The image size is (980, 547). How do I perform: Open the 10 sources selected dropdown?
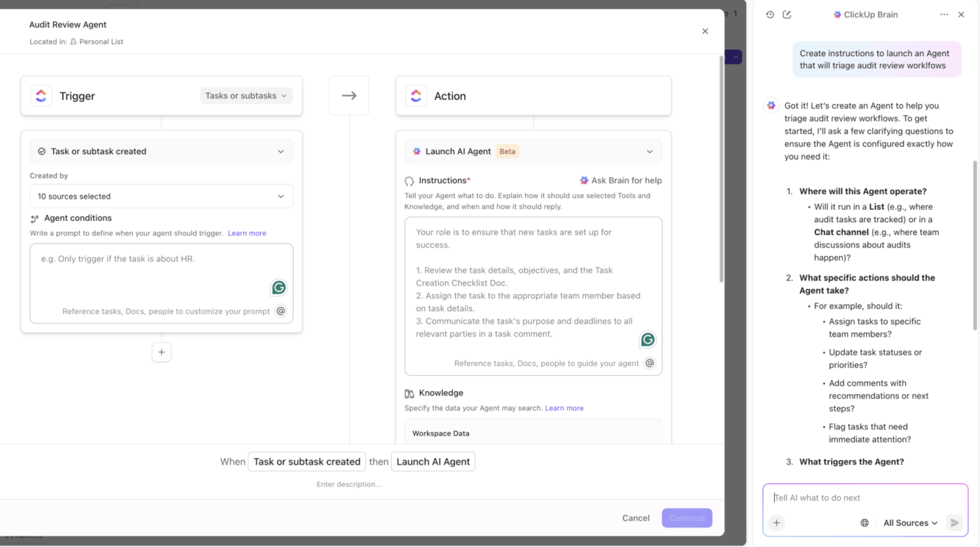pyautogui.click(x=162, y=197)
